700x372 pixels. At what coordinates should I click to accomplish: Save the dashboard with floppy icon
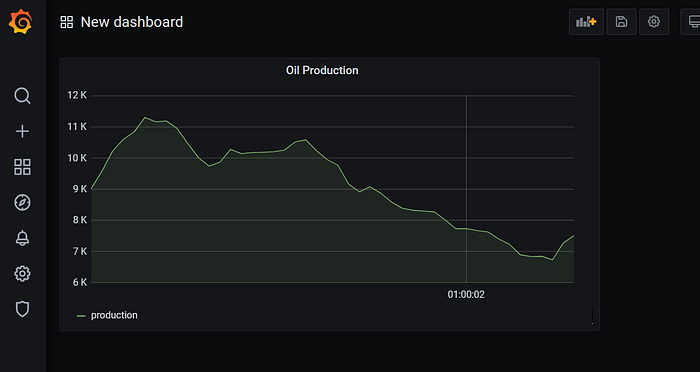[621, 21]
